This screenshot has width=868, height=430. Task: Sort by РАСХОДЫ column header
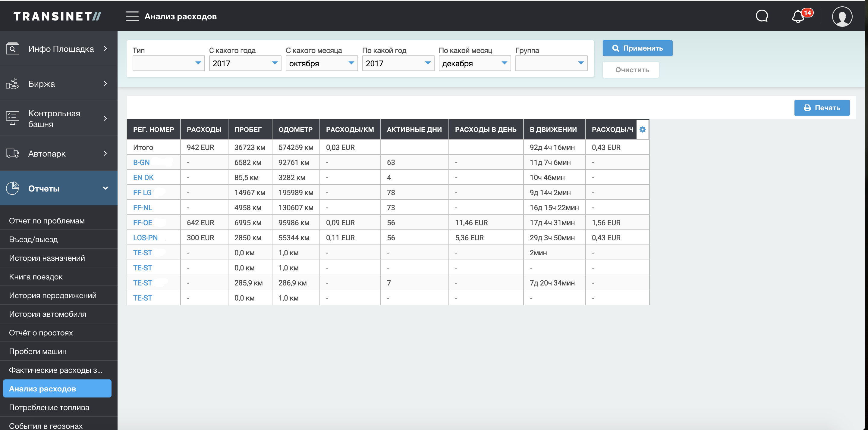(204, 130)
